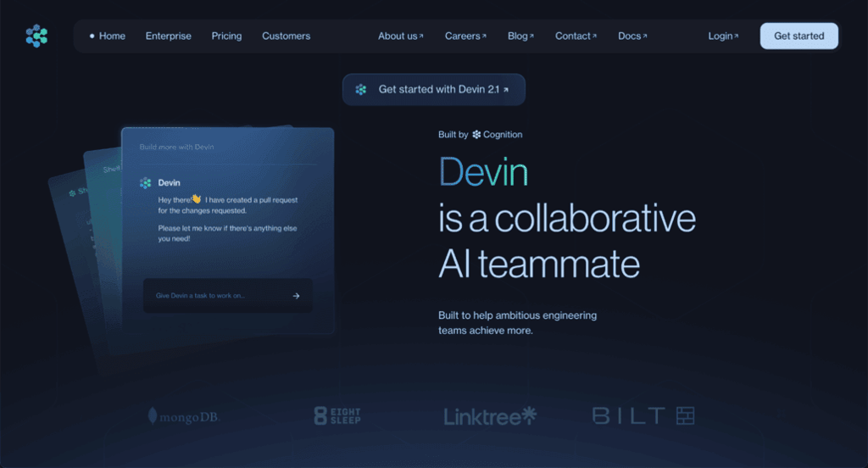Go to the Enterprise page
This screenshot has width=868, height=468.
(169, 36)
